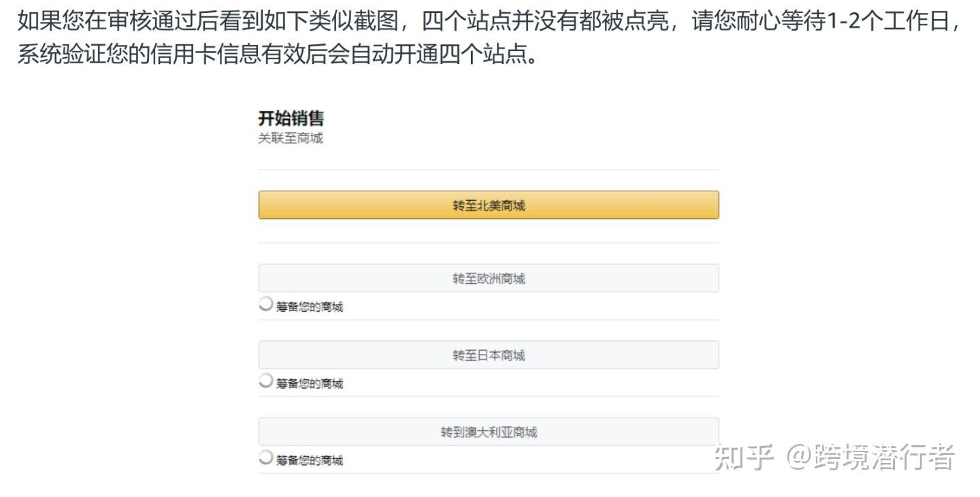Click the 知乎 watermark logo
Viewport: 980px width, 497px height.
[x=744, y=458]
